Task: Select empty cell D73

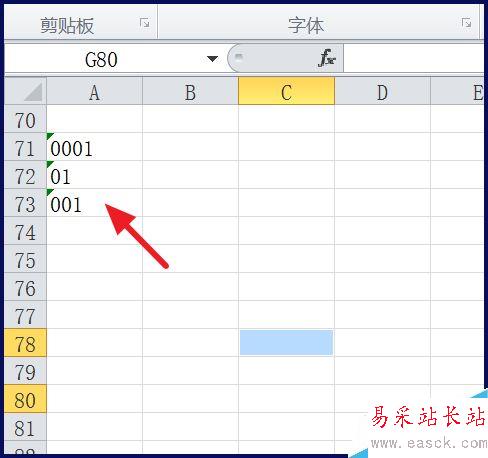Action: coord(382,203)
